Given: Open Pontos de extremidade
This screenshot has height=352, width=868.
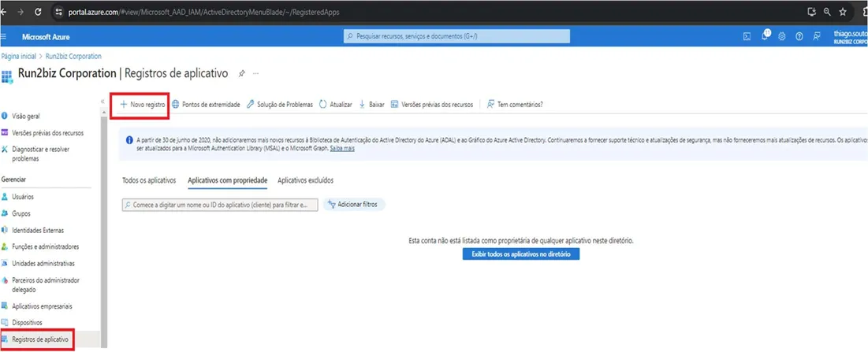Looking at the screenshot, I should point(206,105).
